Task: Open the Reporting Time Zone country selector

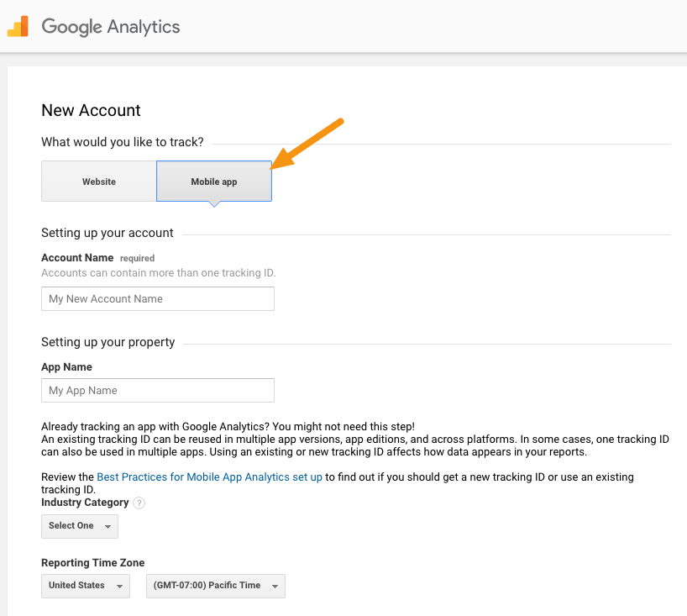Action: [85, 586]
